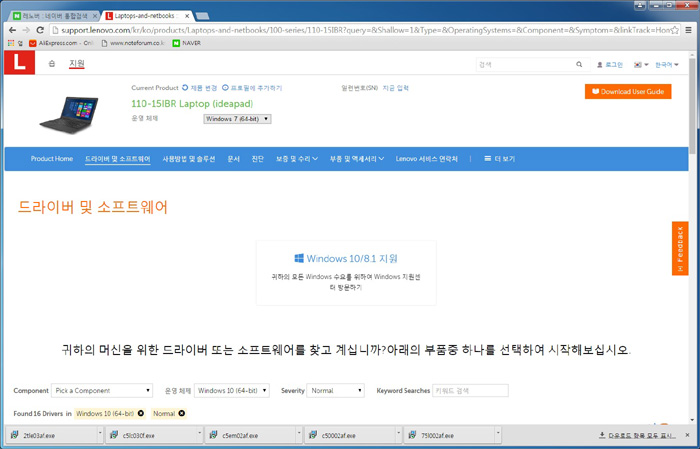700x449 pixels.
Task: Open the country flag dropdown
Action: 641,65
